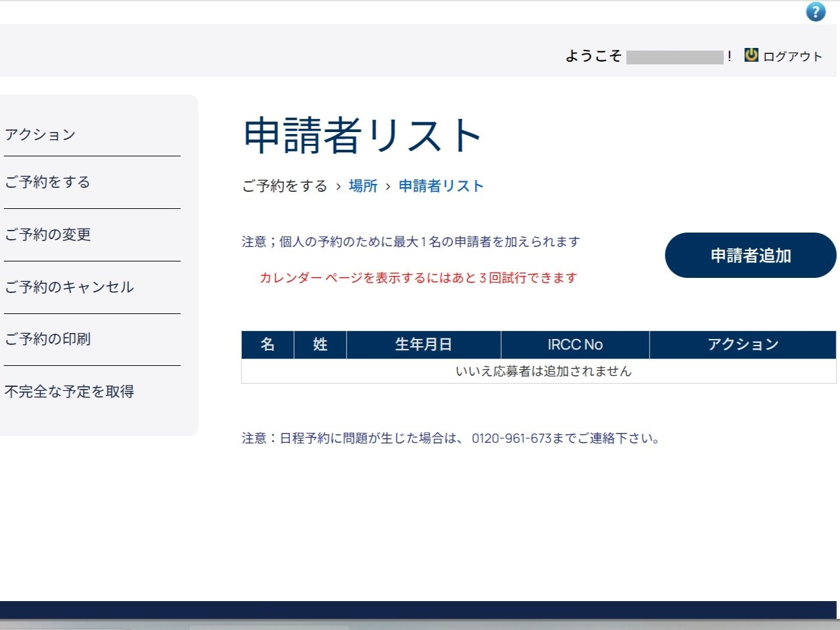Click the 申請者リスト breadcrumb link

point(441,186)
